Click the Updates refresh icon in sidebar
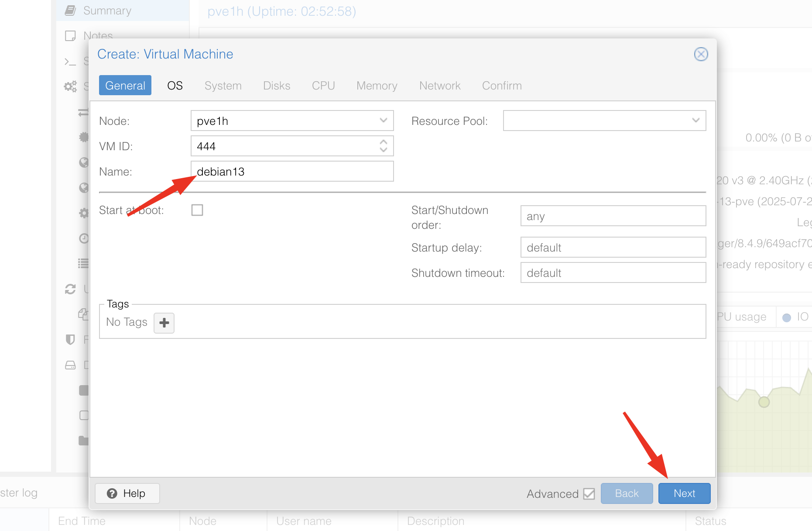 (70, 289)
